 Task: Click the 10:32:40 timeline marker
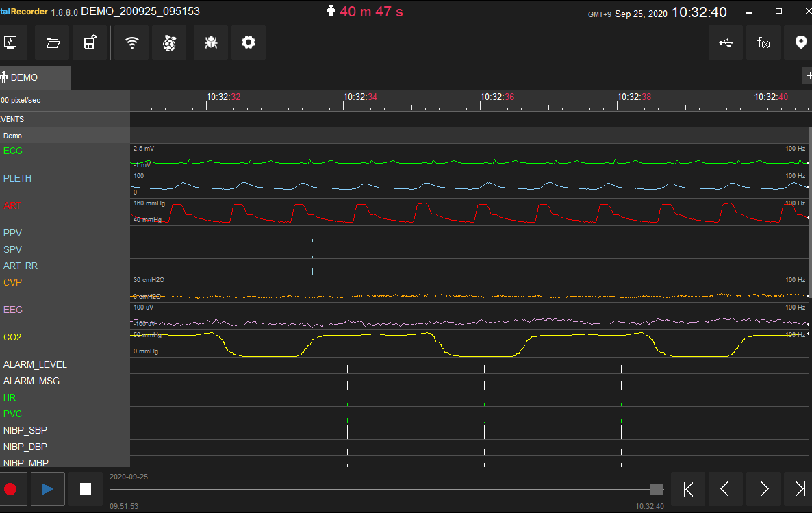[770, 97]
